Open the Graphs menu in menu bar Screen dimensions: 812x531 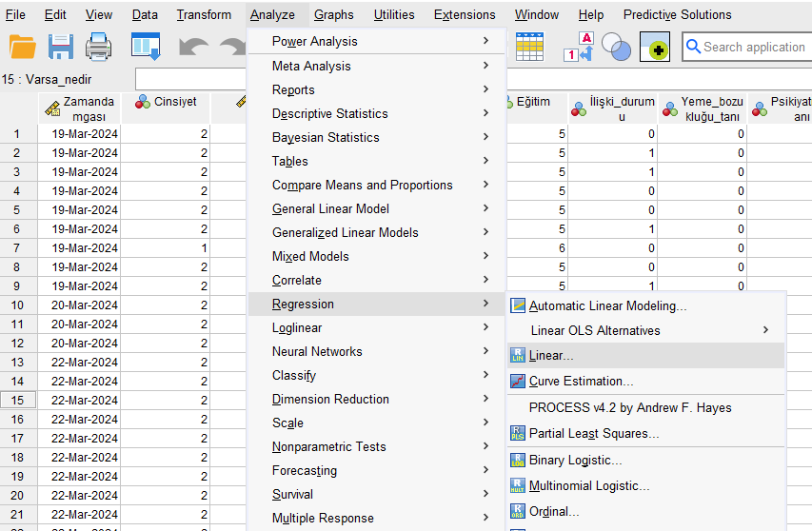coord(333,14)
